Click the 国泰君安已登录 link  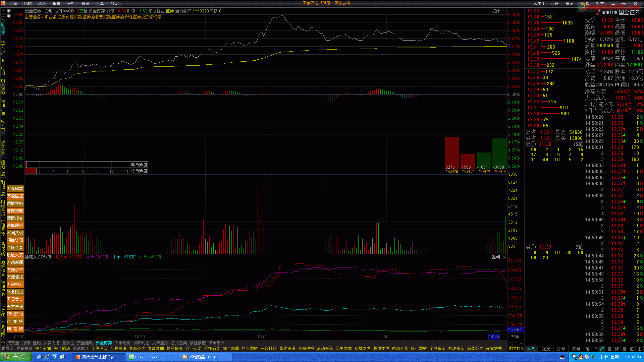tap(317, 3)
